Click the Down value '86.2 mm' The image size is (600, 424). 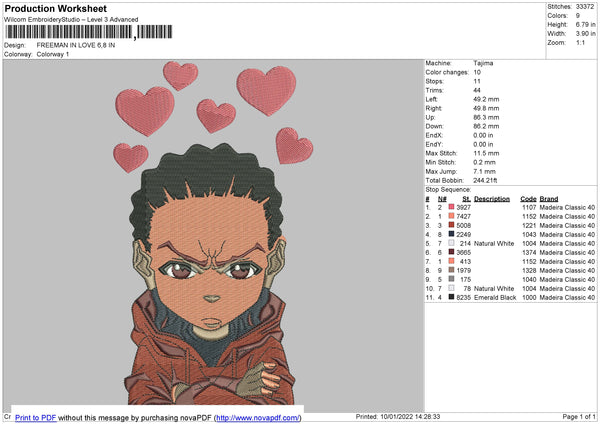(486, 126)
